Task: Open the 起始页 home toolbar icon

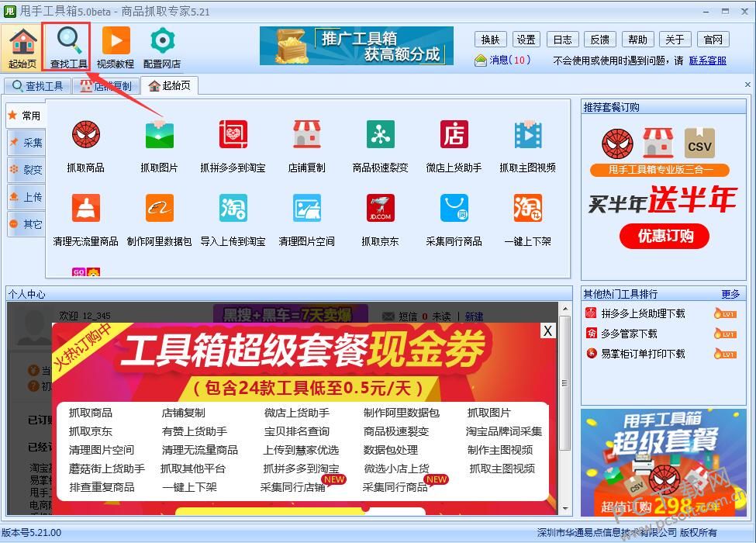Action: (x=22, y=47)
